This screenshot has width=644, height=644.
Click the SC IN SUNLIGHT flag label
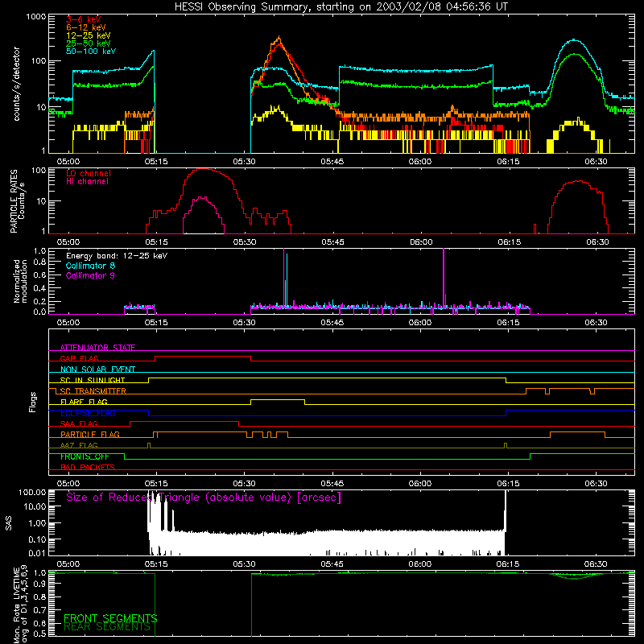(x=93, y=380)
